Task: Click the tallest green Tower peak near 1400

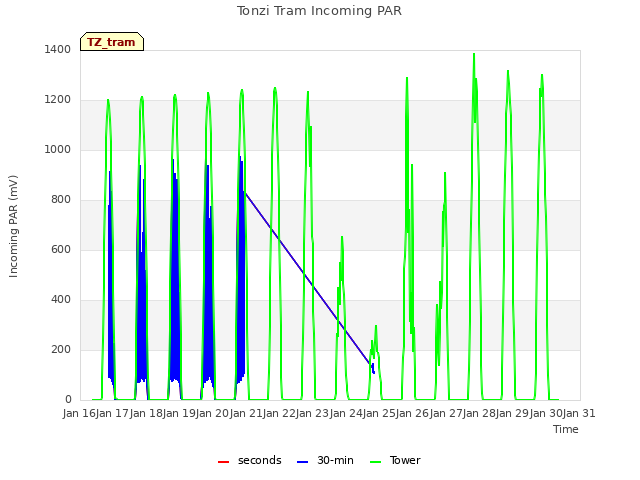Action: 474,55
